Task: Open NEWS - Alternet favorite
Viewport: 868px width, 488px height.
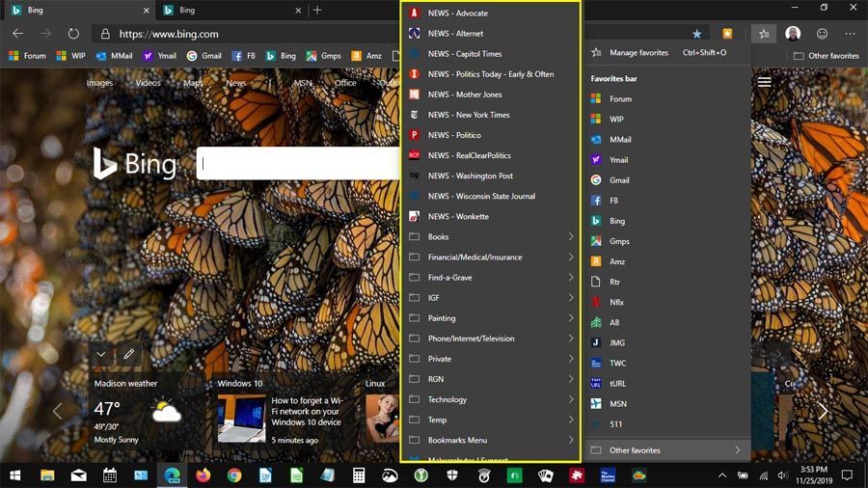Action: pos(491,33)
